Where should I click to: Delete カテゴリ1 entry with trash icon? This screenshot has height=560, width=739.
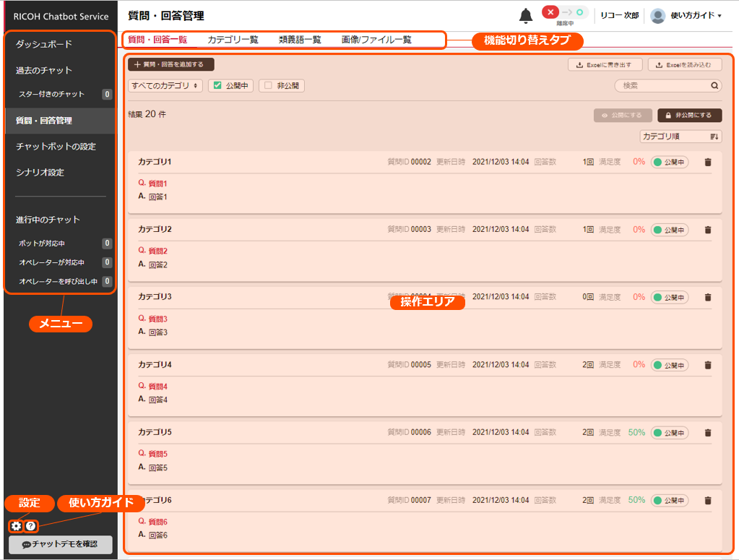tap(707, 162)
